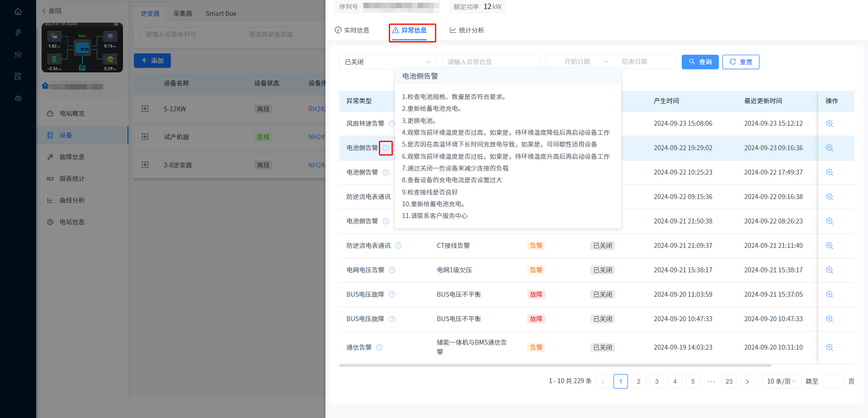Click help icon next to 防逆流电表通讯 CT接线告警
Image resolution: width=868 pixels, height=418 pixels.
[398, 246]
